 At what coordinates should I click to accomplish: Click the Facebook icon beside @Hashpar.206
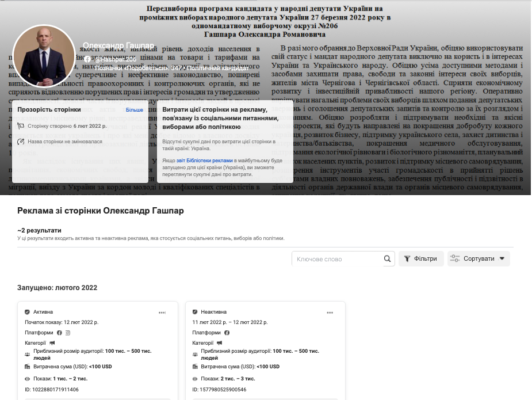[87, 59]
